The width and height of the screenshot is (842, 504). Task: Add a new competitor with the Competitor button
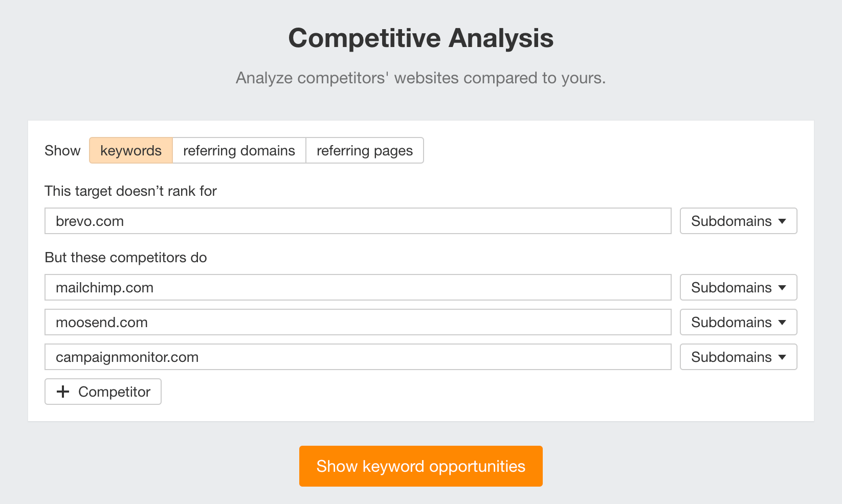pyautogui.click(x=102, y=392)
